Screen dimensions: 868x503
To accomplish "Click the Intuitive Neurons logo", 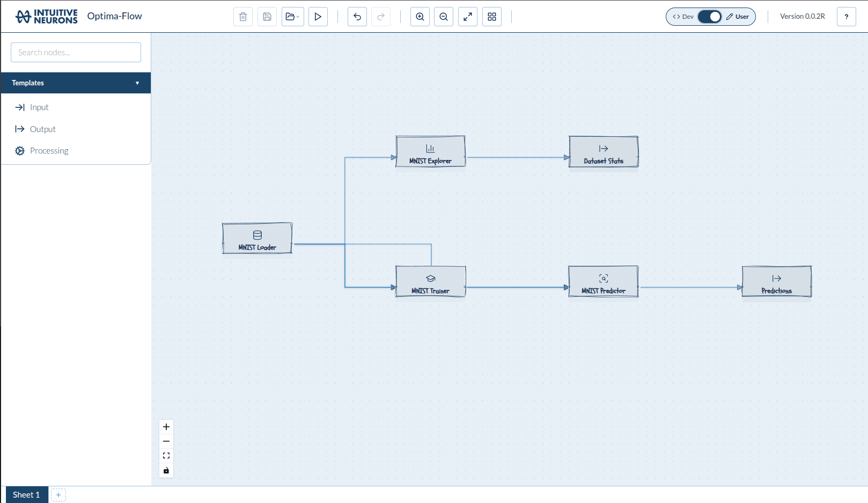I will tap(47, 17).
